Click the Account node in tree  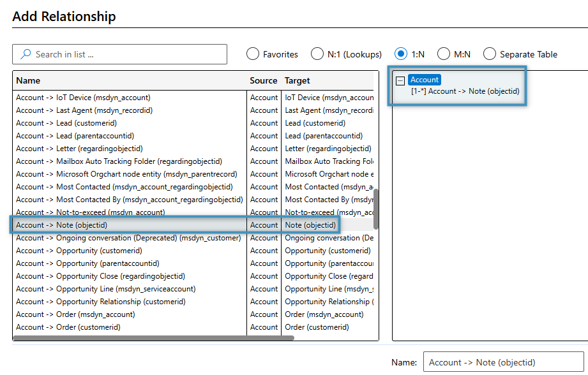[x=425, y=80]
